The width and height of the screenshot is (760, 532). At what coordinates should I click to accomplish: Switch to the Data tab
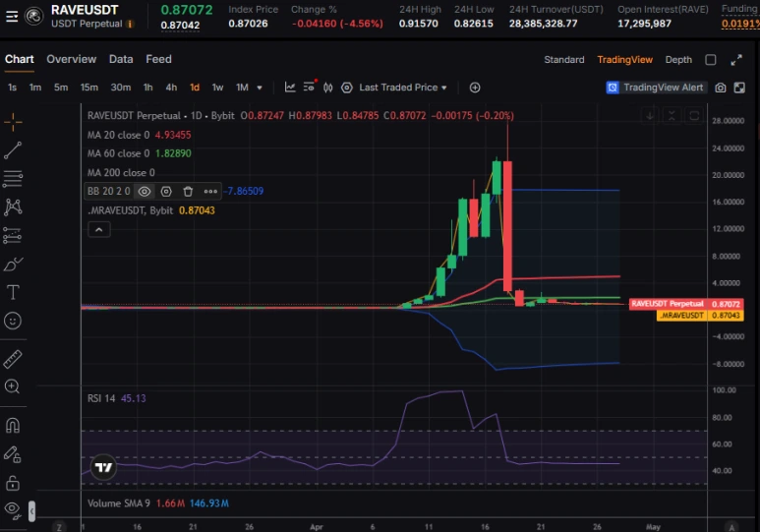121,59
